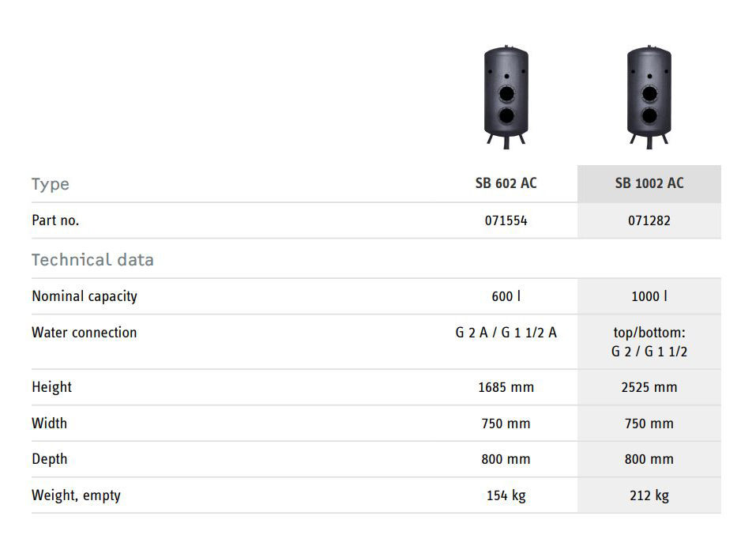Select the 600 l capacity value
The width and height of the screenshot is (756, 546).
coord(506,296)
